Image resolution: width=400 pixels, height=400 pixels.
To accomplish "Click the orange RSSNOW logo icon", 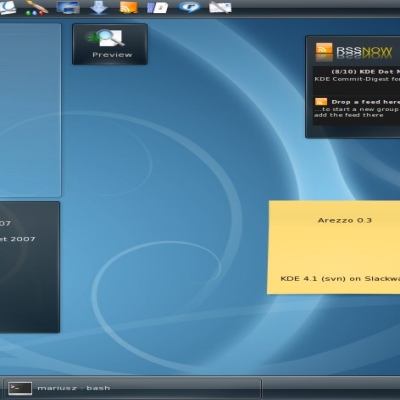I will (324, 52).
